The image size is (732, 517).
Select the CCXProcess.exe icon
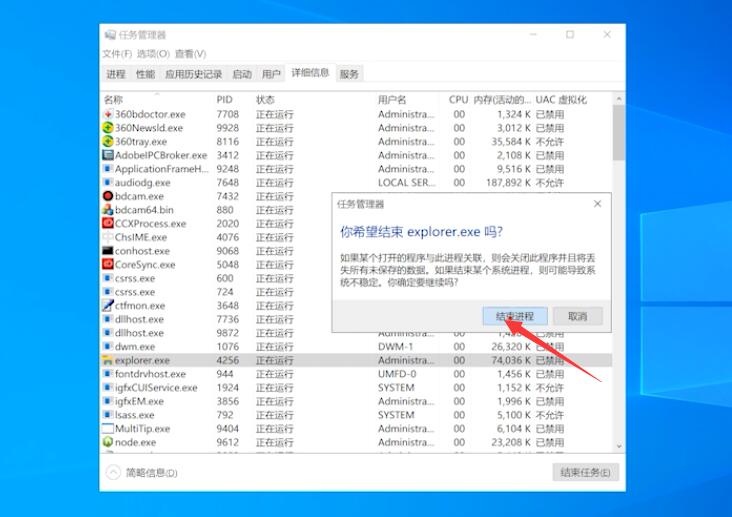click(x=108, y=224)
